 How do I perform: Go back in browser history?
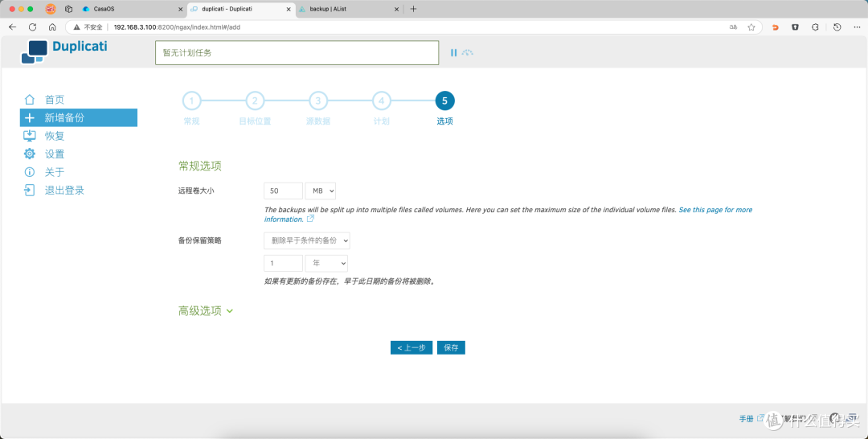pos(12,27)
